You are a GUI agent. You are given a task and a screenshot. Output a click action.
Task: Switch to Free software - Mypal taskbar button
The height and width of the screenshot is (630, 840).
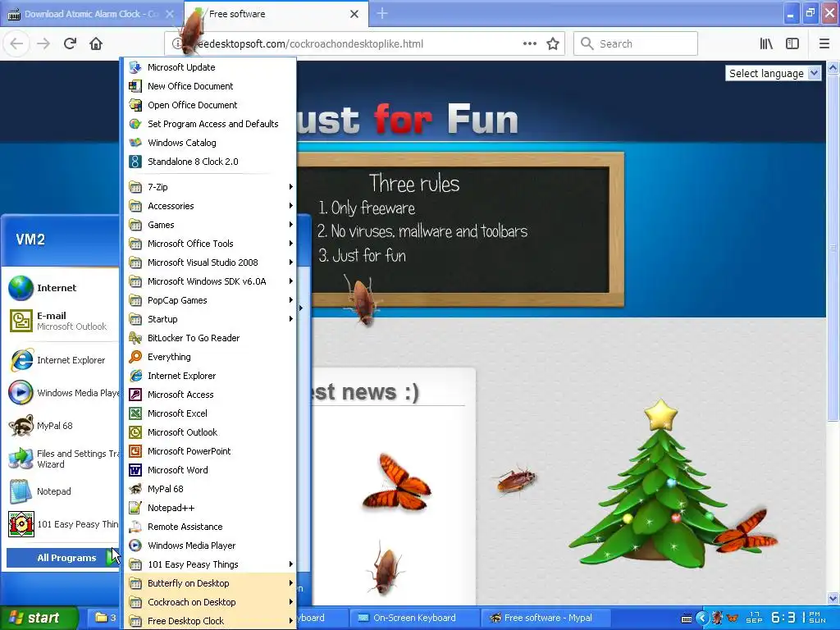tap(546, 618)
